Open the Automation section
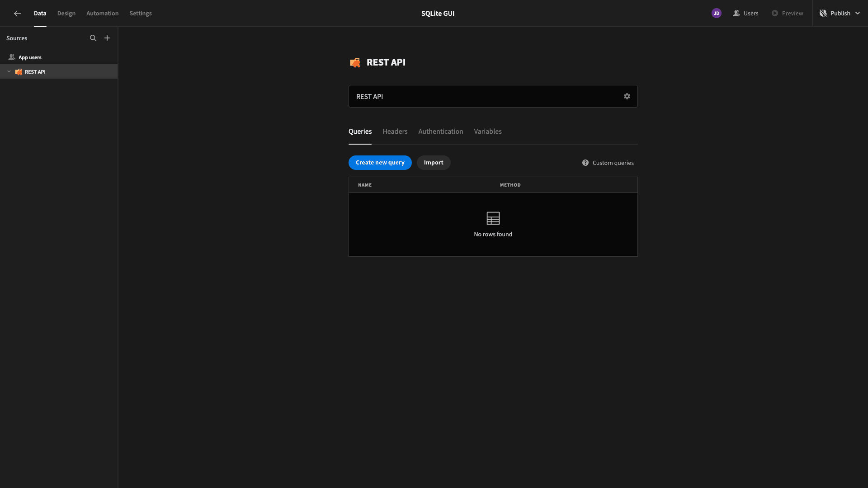This screenshot has width=868, height=488. tap(103, 13)
